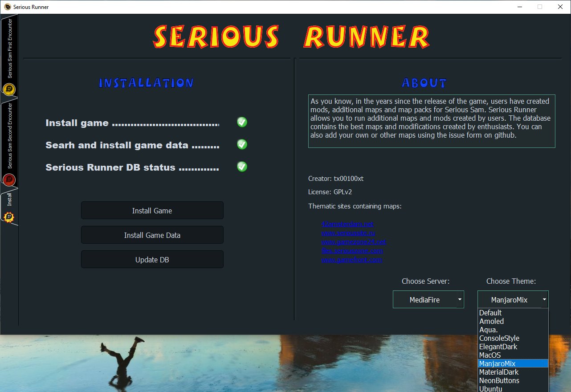Click the 'Creator: tx00100xt' text

click(x=336, y=179)
